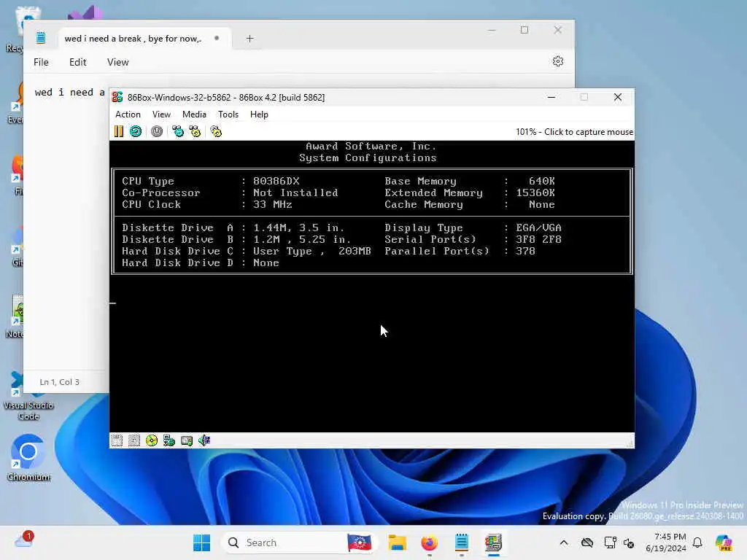Pause the 86Box emulation
Screen dimensions: 747x560
click(119, 131)
